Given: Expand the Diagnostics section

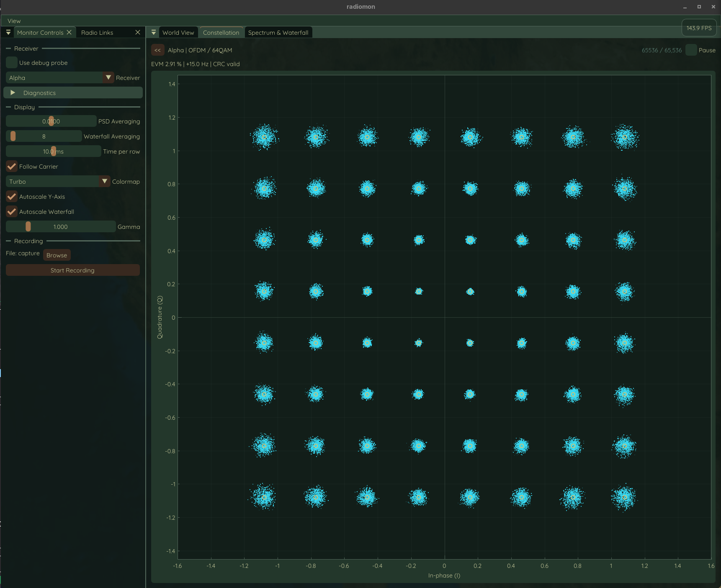Looking at the screenshot, I should (x=73, y=93).
